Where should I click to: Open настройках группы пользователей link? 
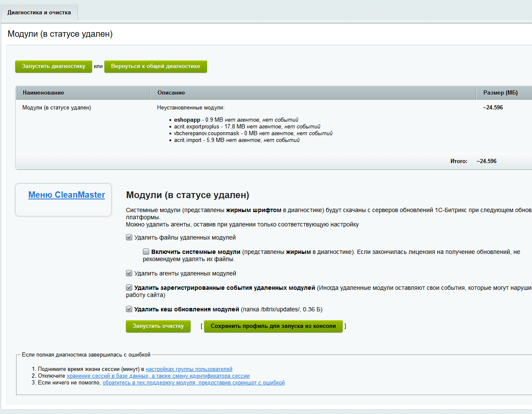[189, 369]
